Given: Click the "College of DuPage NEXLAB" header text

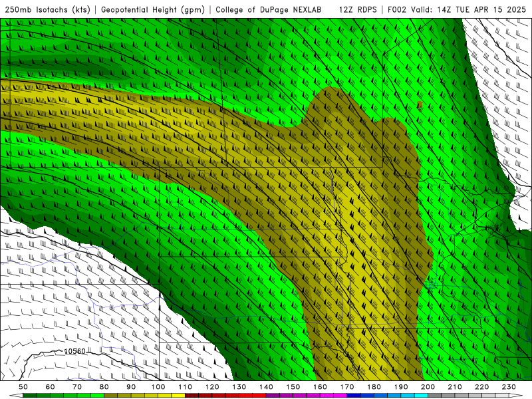Looking at the screenshot, I should [268, 9].
